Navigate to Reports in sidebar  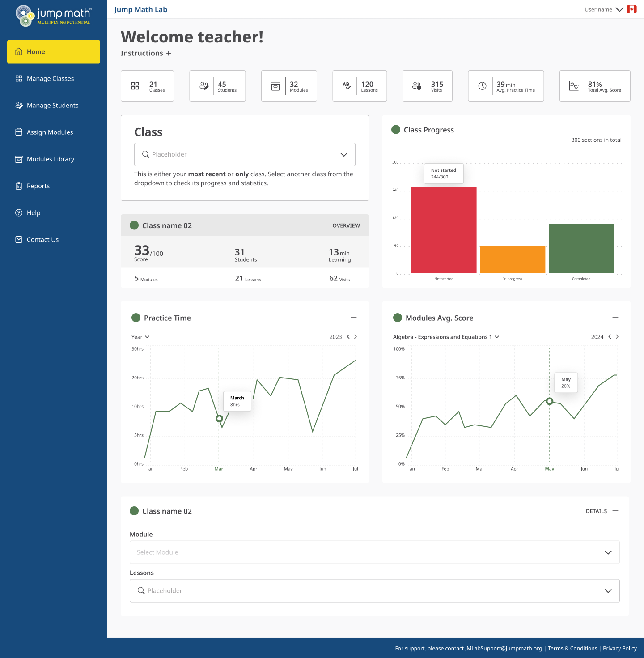(38, 186)
